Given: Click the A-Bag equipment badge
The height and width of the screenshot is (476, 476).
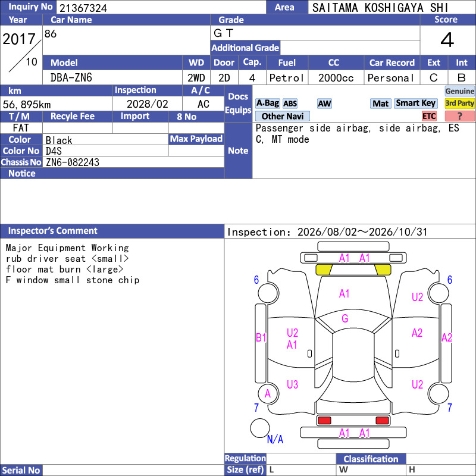Looking at the screenshot, I should tap(267, 104).
